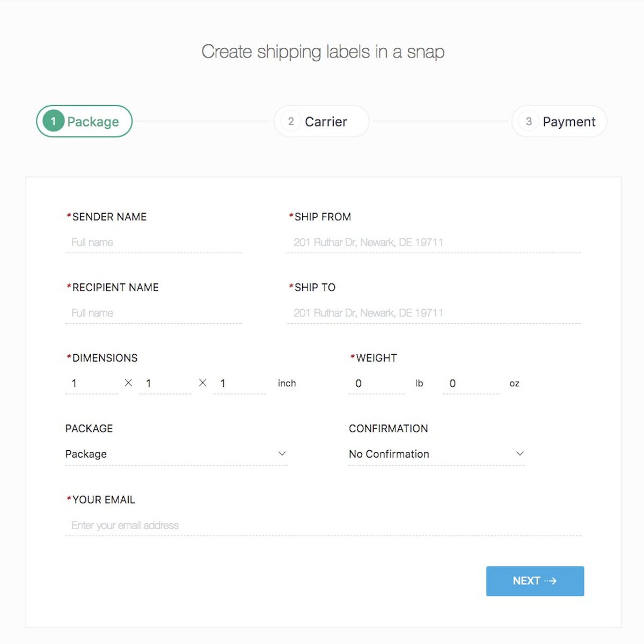The width and height of the screenshot is (644, 644).
Task: Click the NEXT button
Action: pos(535,581)
